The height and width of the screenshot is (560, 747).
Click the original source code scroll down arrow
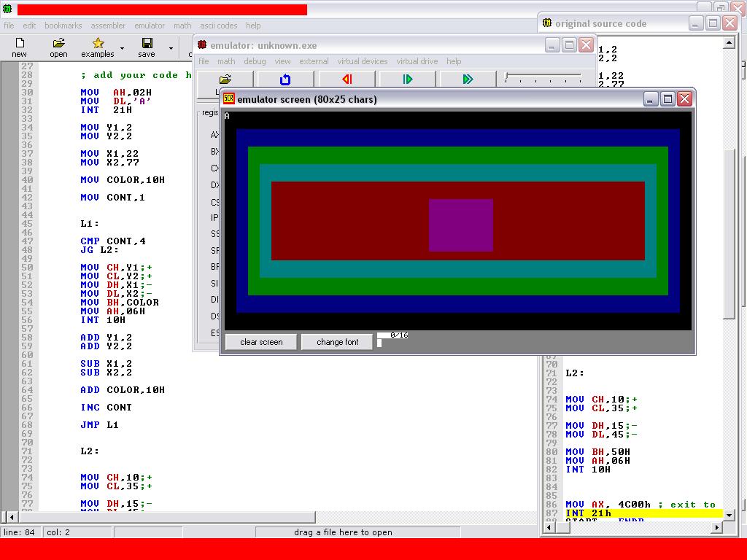(728, 515)
